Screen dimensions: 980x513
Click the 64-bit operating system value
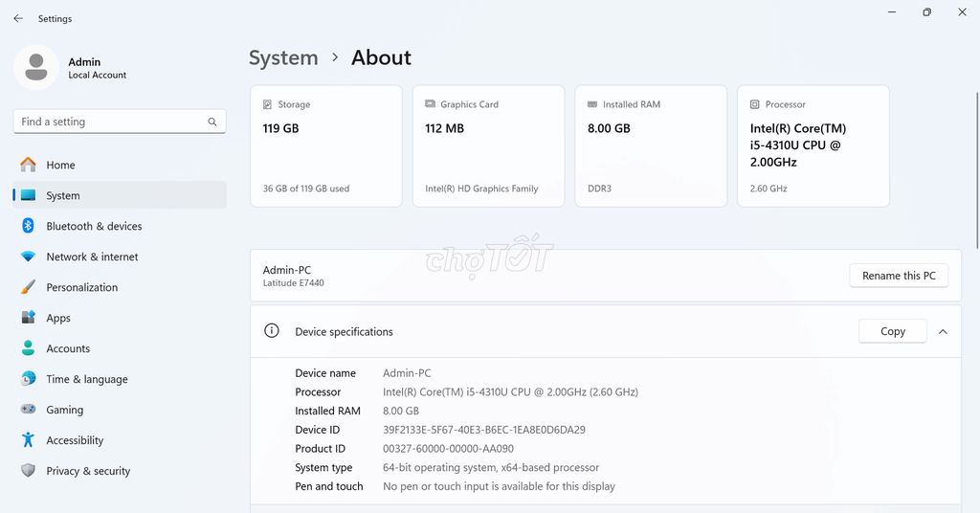click(491, 467)
